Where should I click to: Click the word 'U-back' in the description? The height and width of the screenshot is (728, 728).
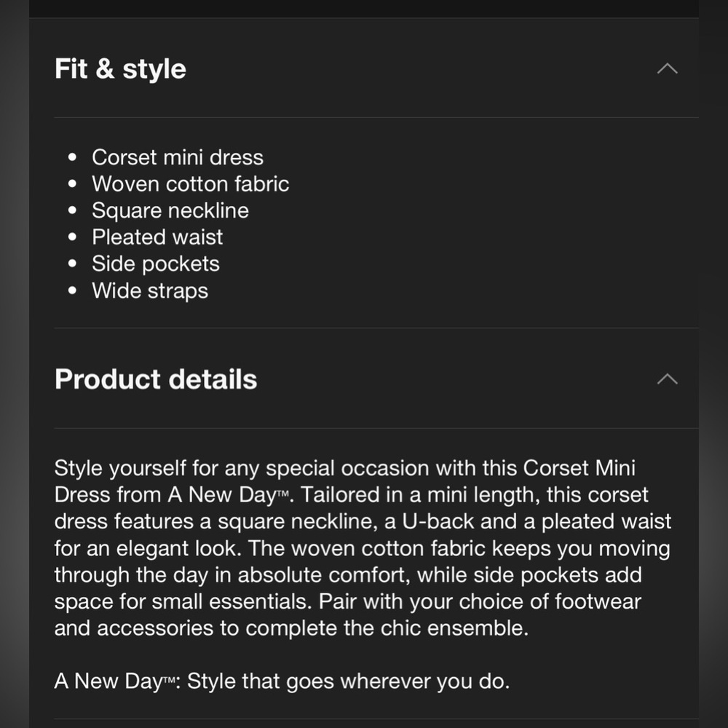(438, 521)
